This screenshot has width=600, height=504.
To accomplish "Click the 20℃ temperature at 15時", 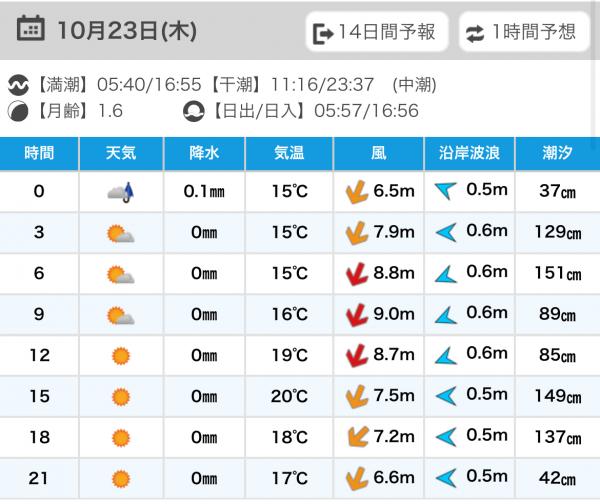I will click(289, 396).
